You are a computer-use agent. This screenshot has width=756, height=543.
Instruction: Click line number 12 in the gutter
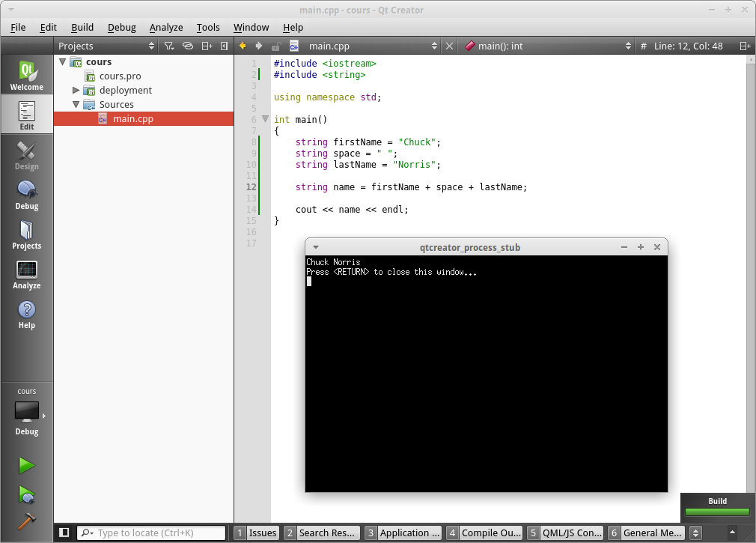click(x=252, y=187)
